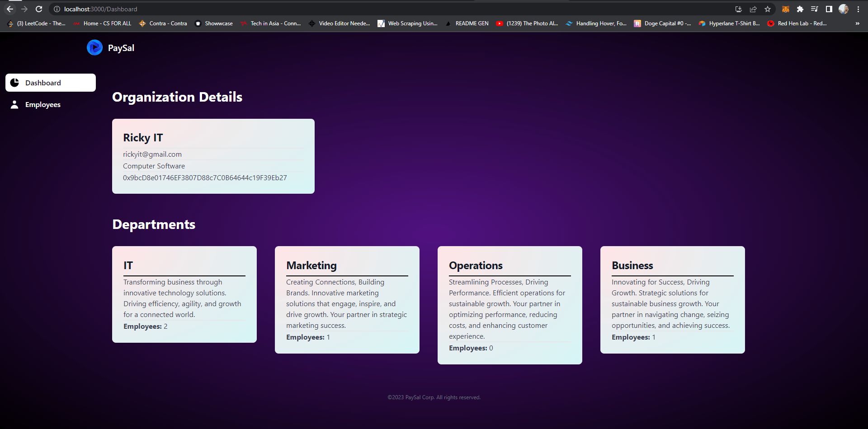Click the Computer Software industry text
This screenshot has height=429, width=868.
point(154,166)
